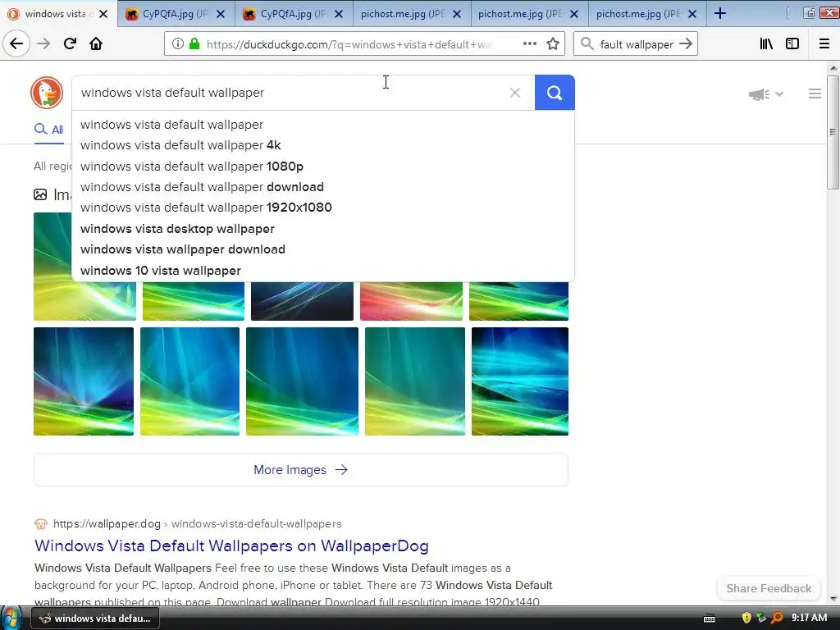Click the page vertical scrollbar thumb
Image resolution: width=840 pixels, height=630 pixels.
tap(833, 132)
